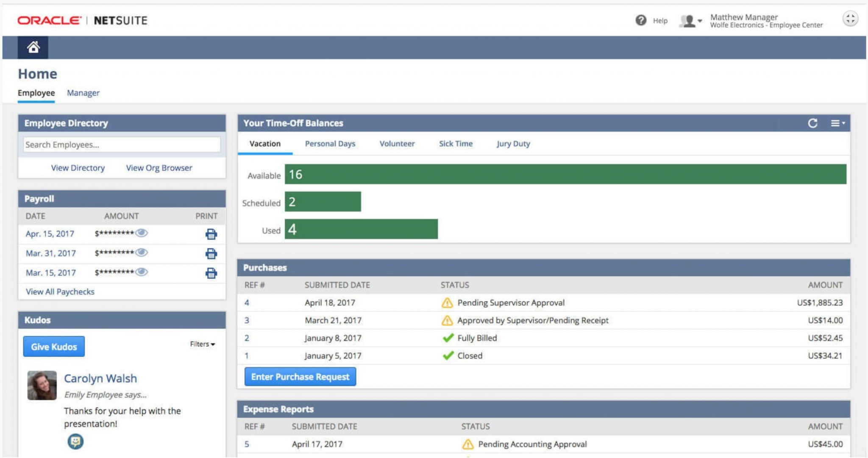Viewport: 868px width, 458px height.
Task: Click the Home icon in the navigation bar
Action: tap(33, 47)
